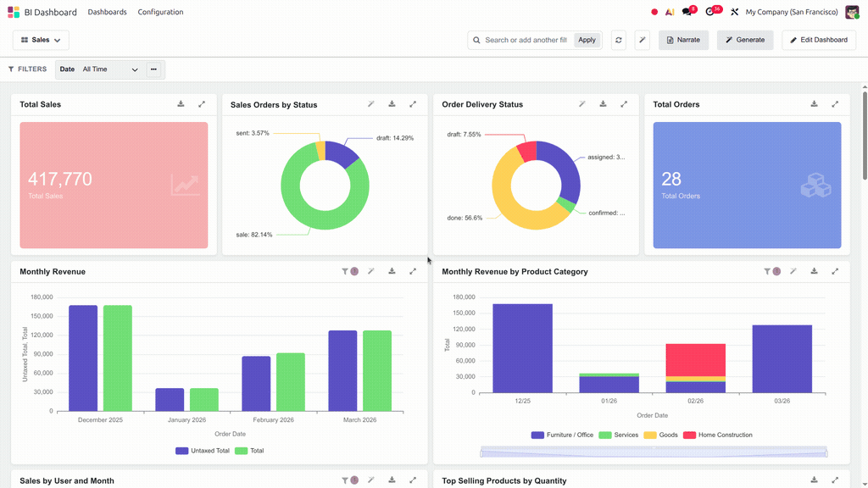
Task: Toggle the Untaxed Total legend series
Action: point(203,451)
